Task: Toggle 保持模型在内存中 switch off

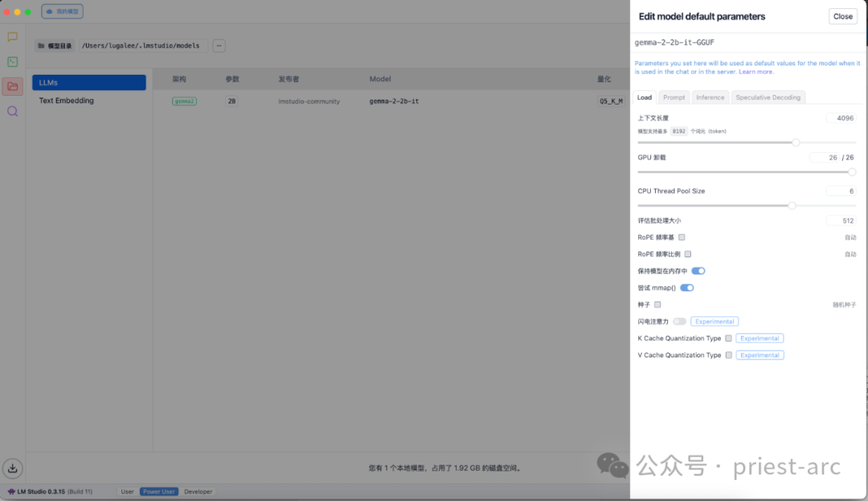Action: coord(698,271)
